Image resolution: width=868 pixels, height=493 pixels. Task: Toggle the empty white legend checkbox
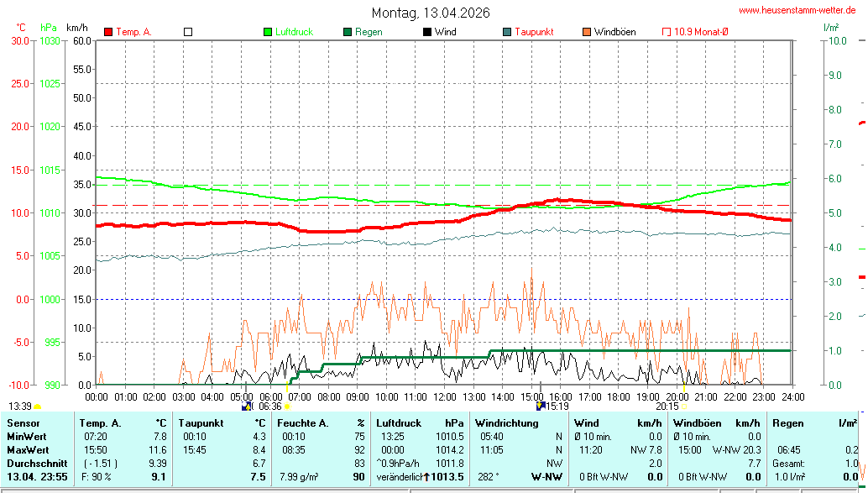(x=188, y=32)
